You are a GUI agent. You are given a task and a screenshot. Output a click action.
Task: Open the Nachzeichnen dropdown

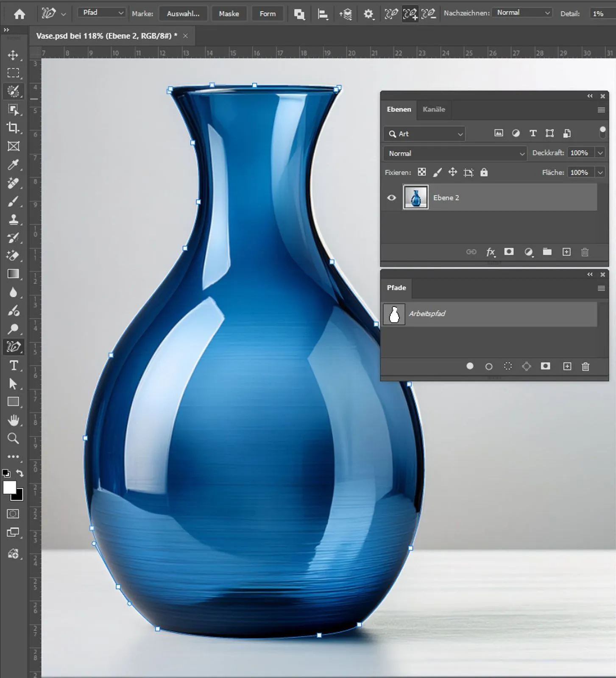coord(522,13)
